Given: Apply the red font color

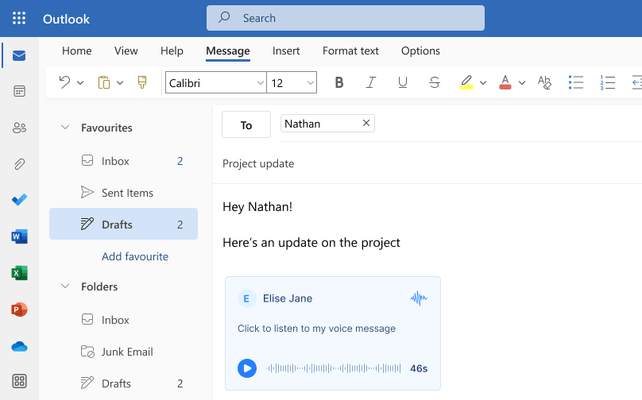Looking at the screenshot, I should (x=505, y=82).
